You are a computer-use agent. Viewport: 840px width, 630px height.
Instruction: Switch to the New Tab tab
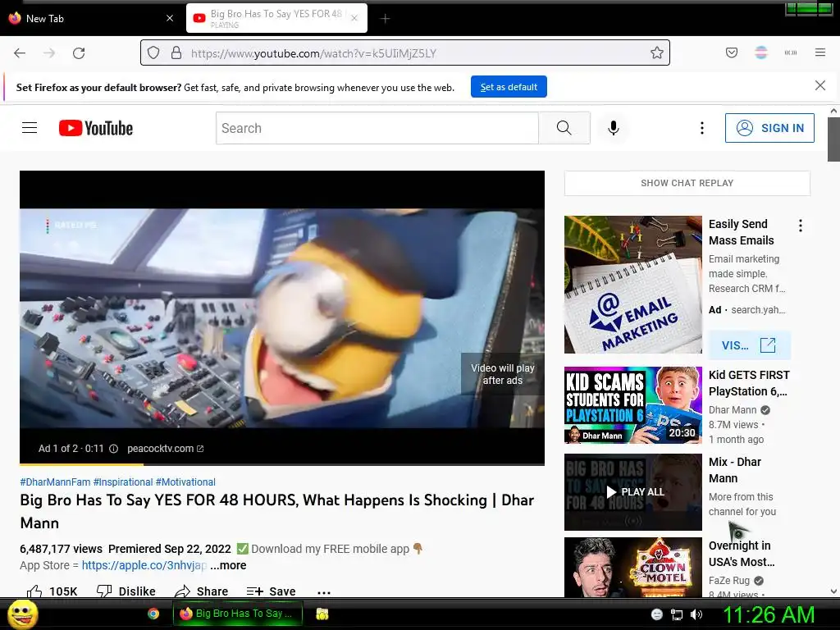(91, 18)
